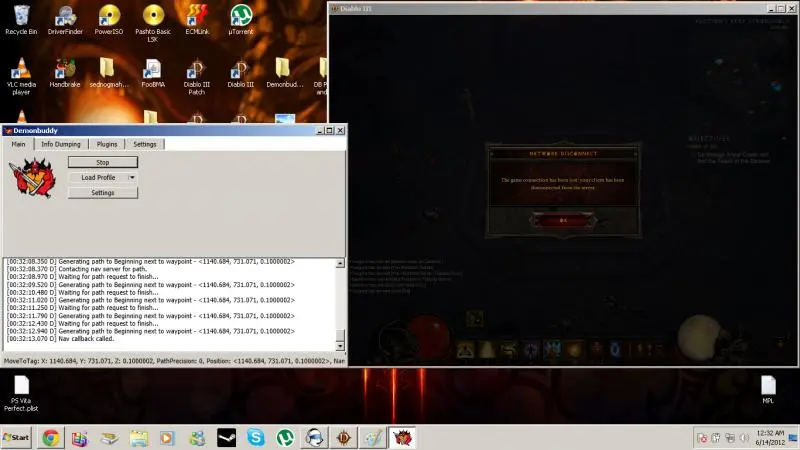Open the Plugins tab

[x=107, y=144]
